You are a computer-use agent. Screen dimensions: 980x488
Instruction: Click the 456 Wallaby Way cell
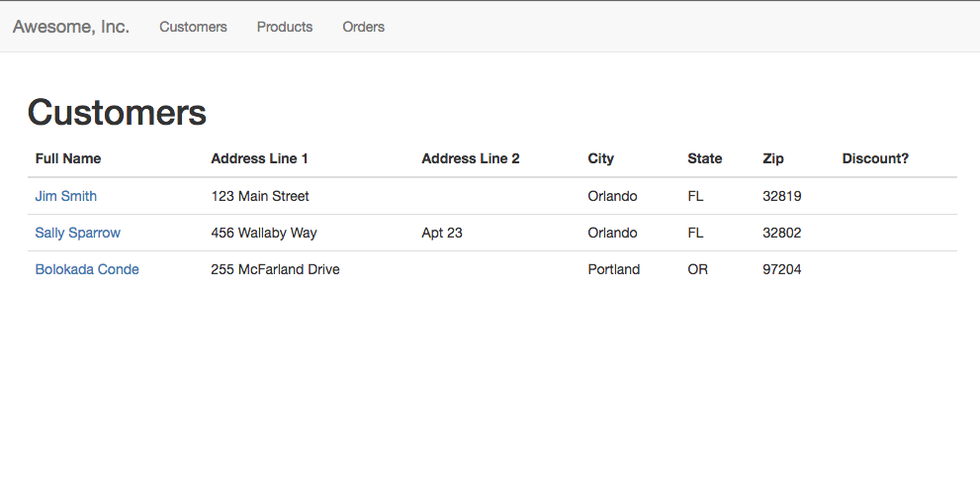pyautogui.click(x=264, y=233)
